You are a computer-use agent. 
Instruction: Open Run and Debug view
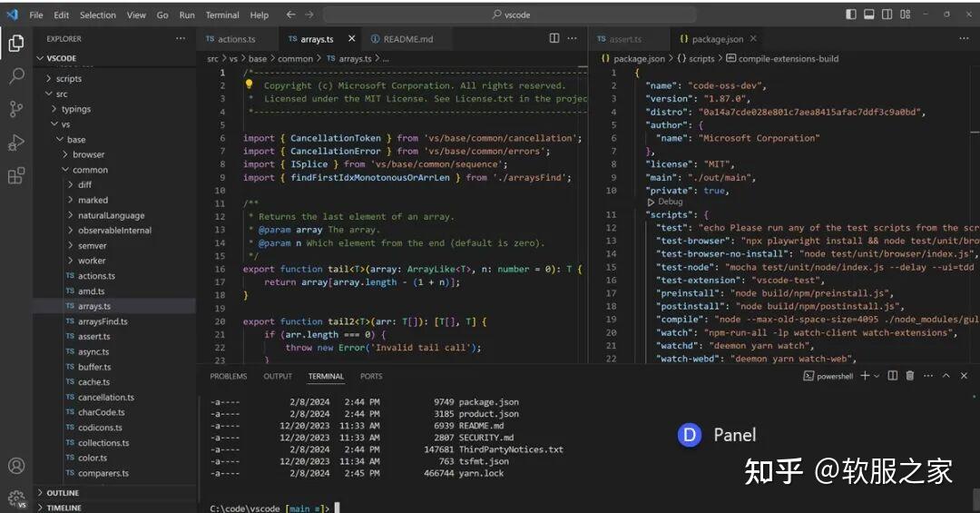[16, 143]
